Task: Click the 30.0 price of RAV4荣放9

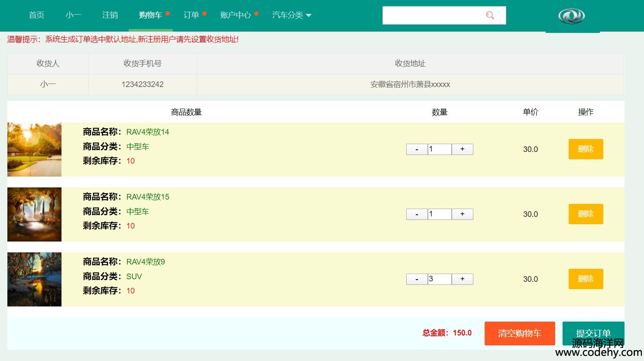Action: [x=531, y=279]
